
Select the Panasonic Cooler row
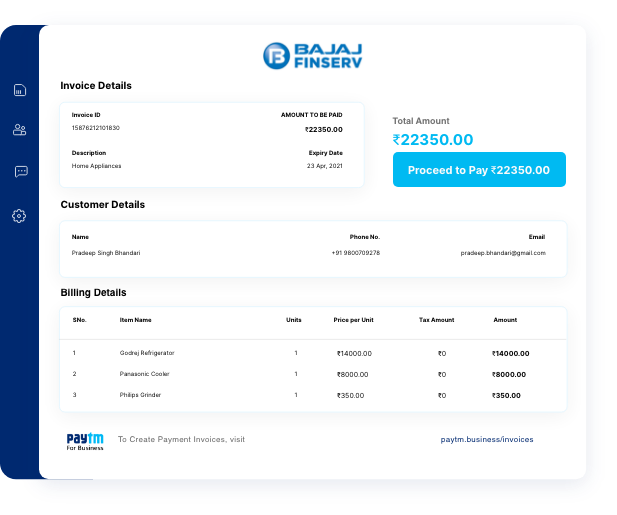[x=144, y=374]
